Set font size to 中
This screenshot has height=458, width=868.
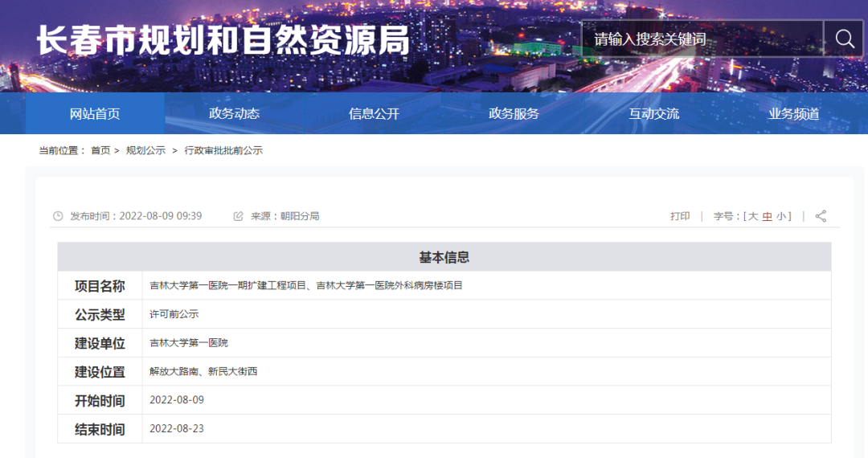[x=767, y=216]
